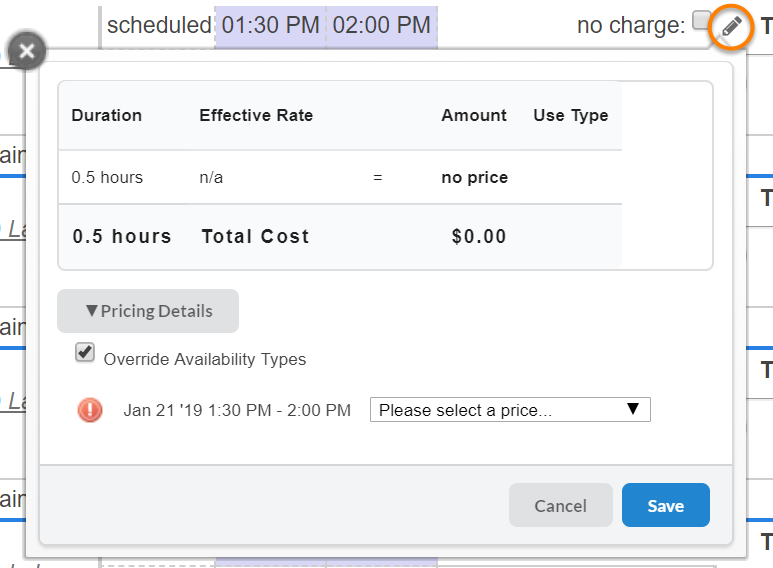Screen dimensions: 773x568
Task: Click the 02:00 PM end time field
Action: [381, 25]
